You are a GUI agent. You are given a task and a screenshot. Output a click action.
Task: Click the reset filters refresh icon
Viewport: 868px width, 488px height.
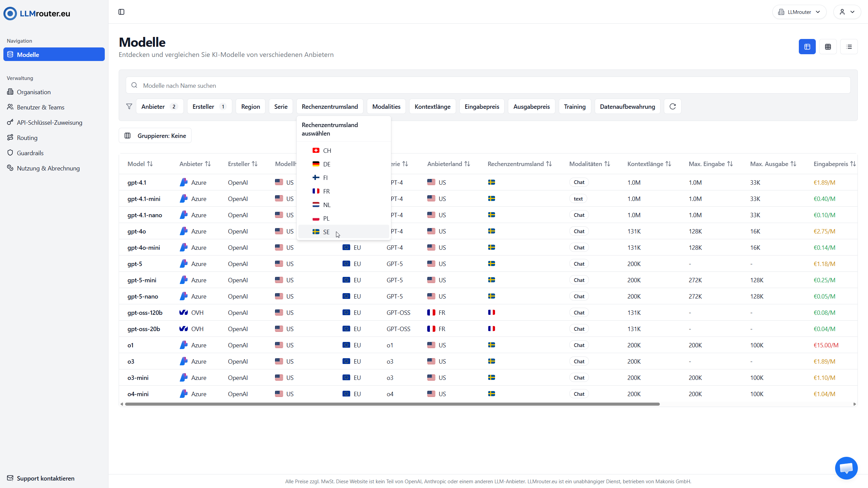click(x=673, y=106)
